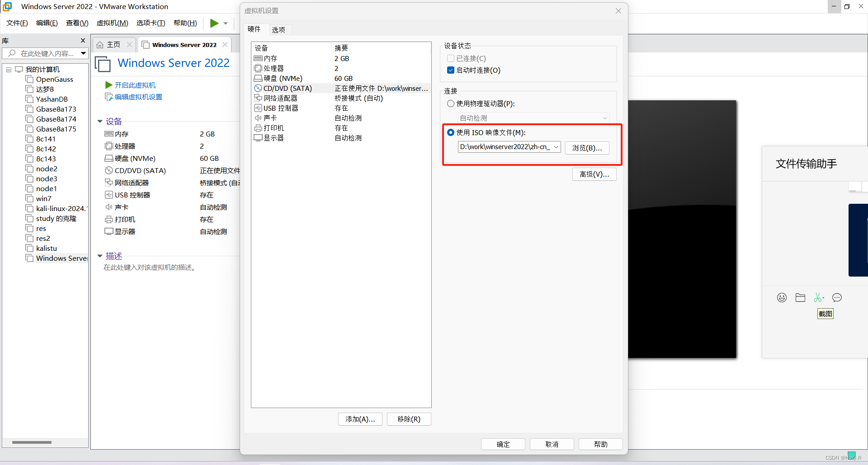Open the 选项卡(T) menu
This screenshot has height=465, width=868.
point(151,23)
